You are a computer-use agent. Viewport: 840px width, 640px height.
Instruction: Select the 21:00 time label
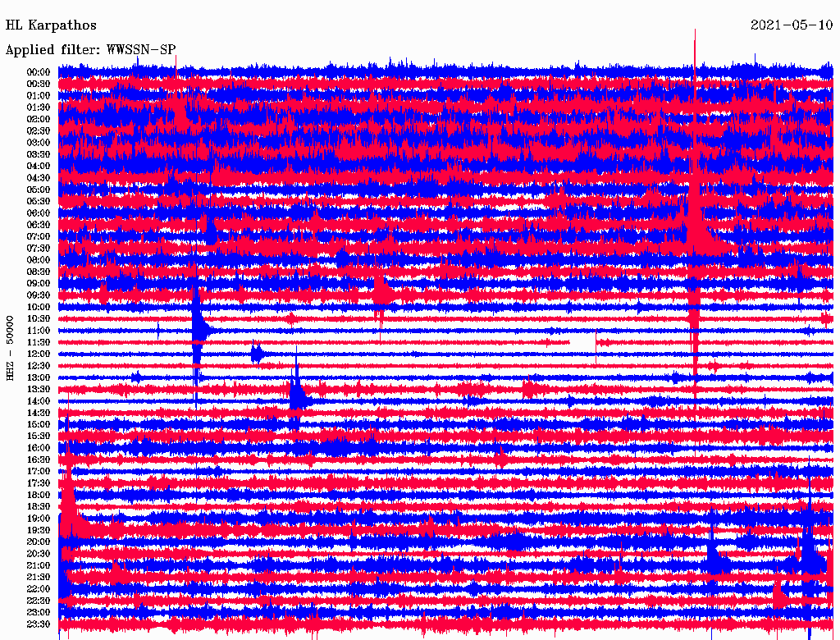(x=39, y=565)
